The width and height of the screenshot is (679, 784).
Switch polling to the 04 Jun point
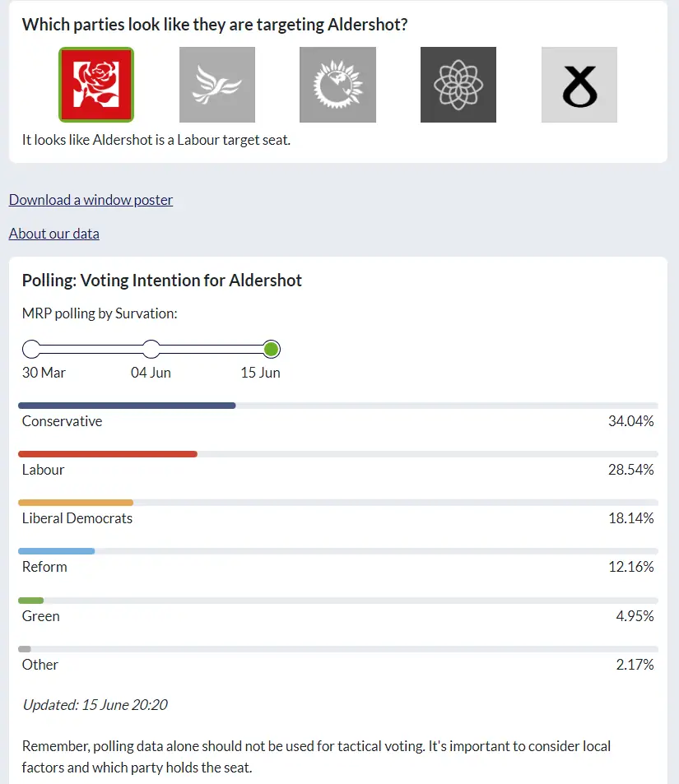pyautogui.click(x=151, y=350)
